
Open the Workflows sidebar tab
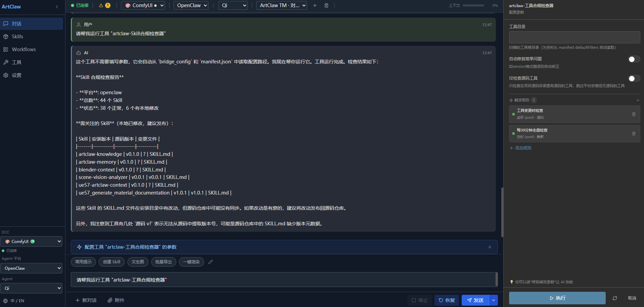coord(32,49)
